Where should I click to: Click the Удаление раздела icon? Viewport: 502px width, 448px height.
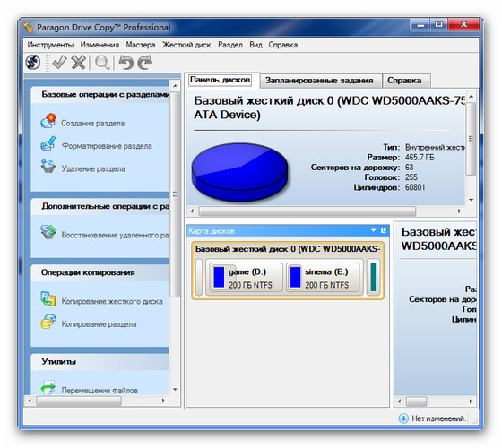48,167
